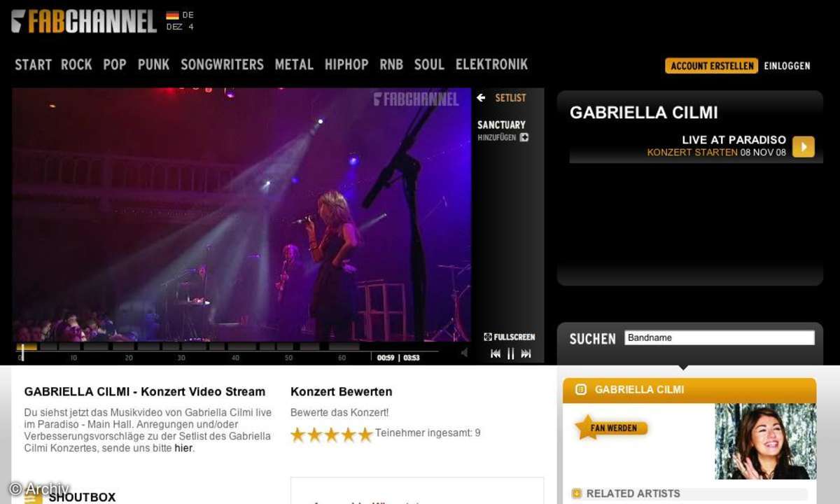
Task: Start concert with yellow play button
Action: [804, 146]
